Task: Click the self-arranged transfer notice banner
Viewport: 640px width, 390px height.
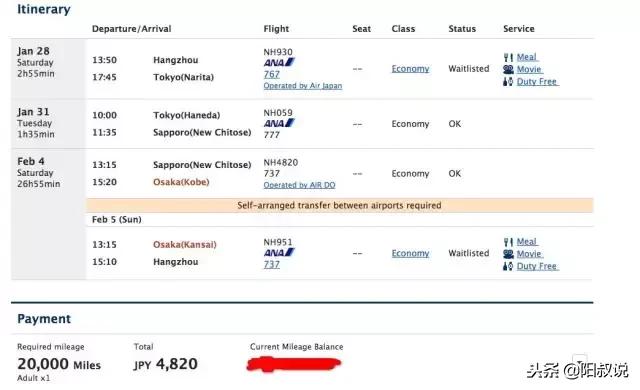Action: click(340, 205)
